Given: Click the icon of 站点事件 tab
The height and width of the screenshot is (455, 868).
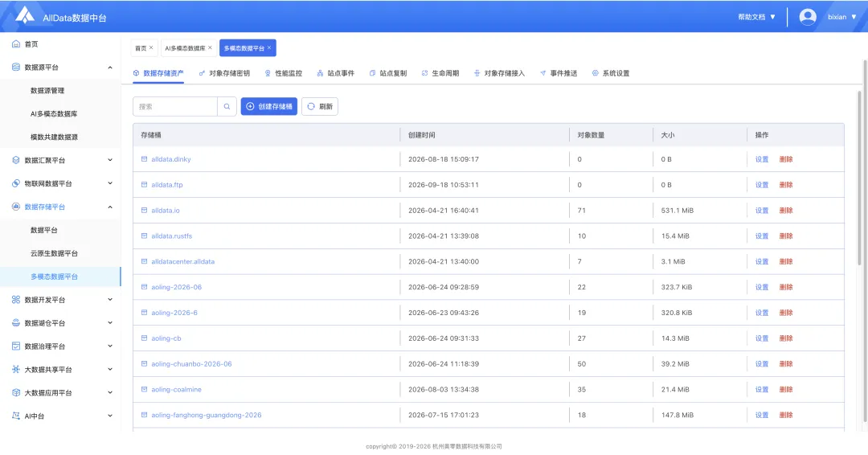Looking at the screenshot, I should click(320, 73).
